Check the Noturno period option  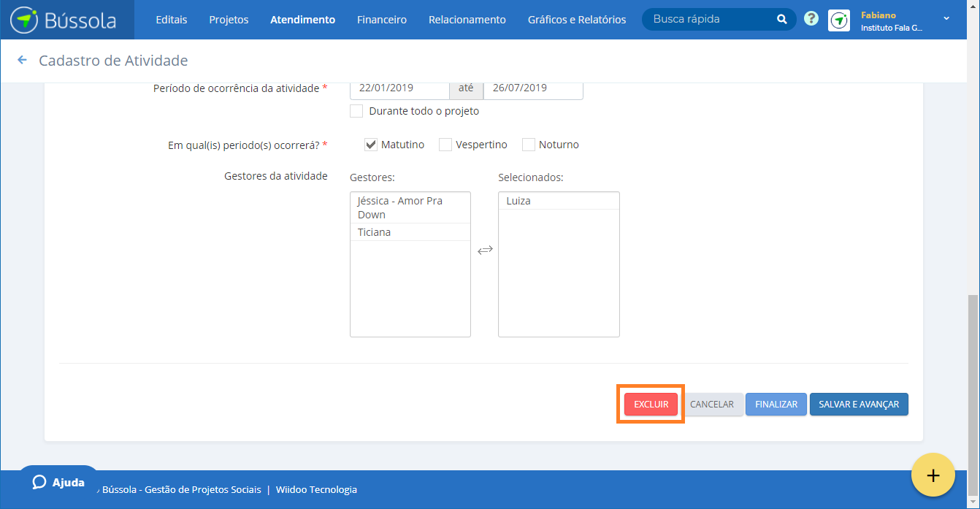tap(529, 144)
